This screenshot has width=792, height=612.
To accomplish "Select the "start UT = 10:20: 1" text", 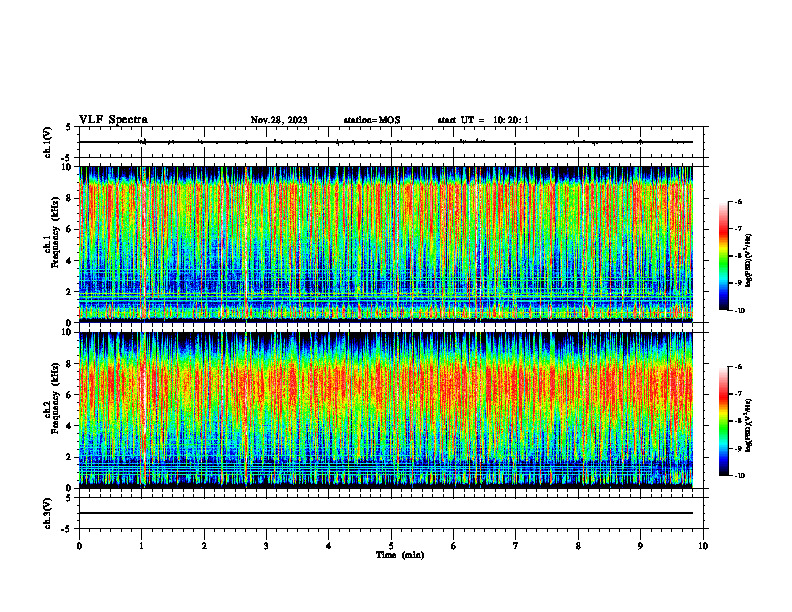I will [483, 120].
